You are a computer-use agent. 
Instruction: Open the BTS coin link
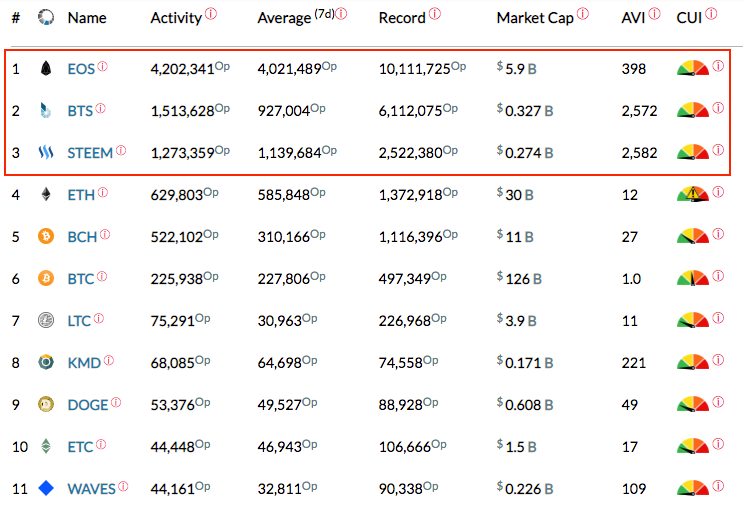[x=80, y=111]
